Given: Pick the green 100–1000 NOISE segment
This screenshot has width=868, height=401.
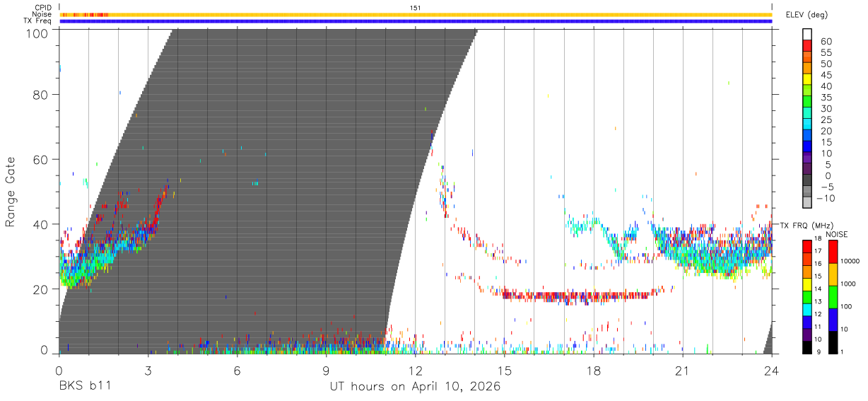Looking at the screenshot, I should (x=833, y=297).
